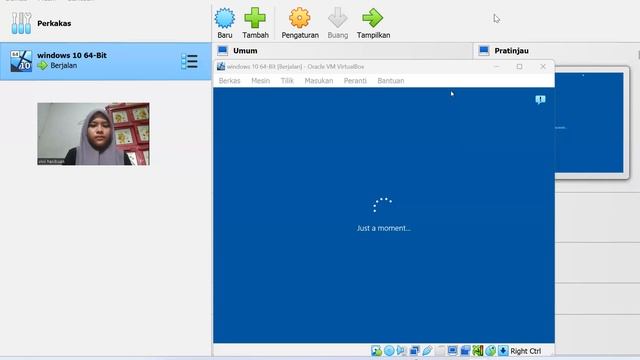Maximize the windows 10 VM window
640x360 pixels.
pos(519,67)
